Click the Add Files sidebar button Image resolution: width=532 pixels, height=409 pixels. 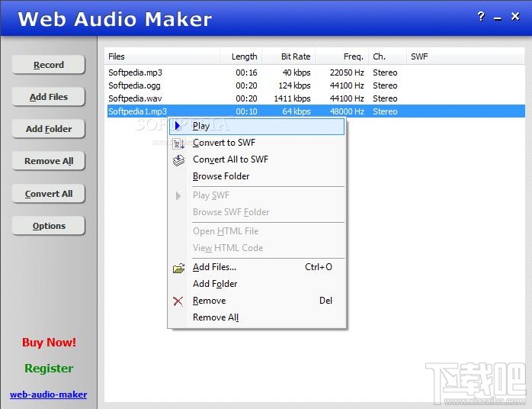[49, 97]
